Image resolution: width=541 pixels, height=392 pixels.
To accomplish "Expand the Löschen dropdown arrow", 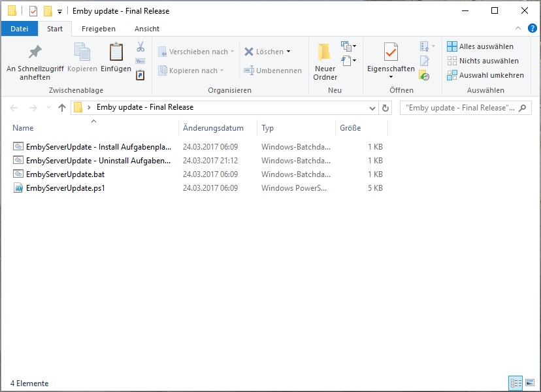I will [x=288, y=52].
